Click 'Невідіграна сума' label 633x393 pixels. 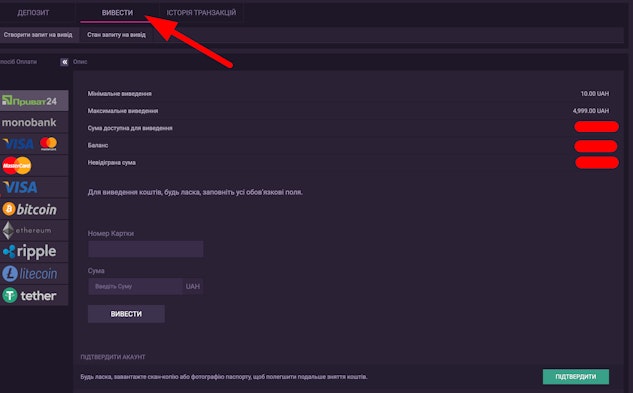111,163
